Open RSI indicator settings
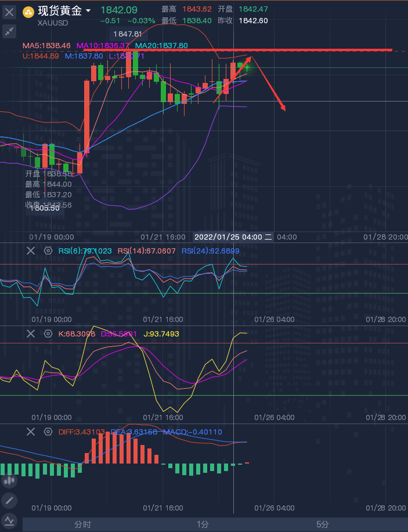 click(48, 251)
